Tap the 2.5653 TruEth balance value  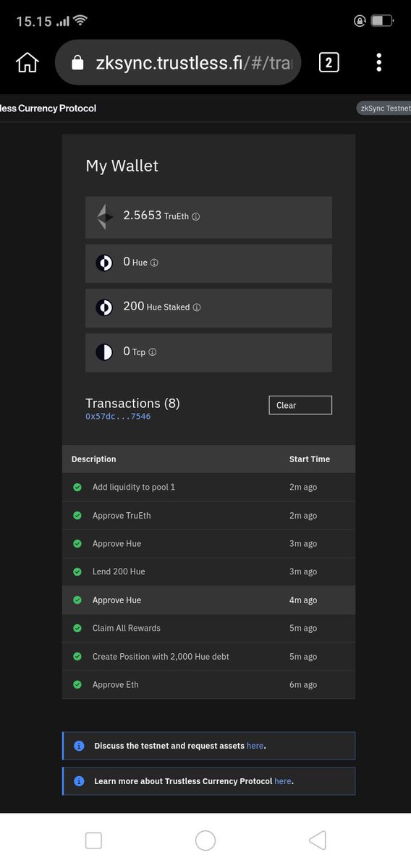click(143, 216)
